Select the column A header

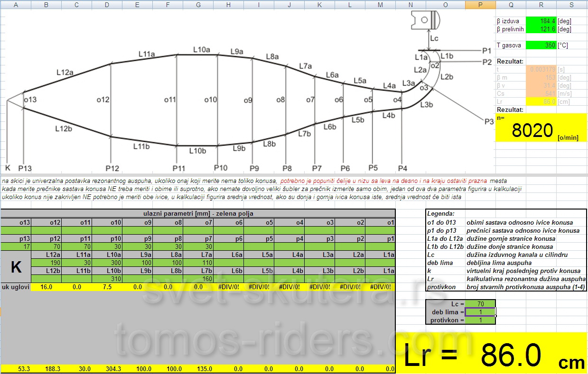click(16, 5)
